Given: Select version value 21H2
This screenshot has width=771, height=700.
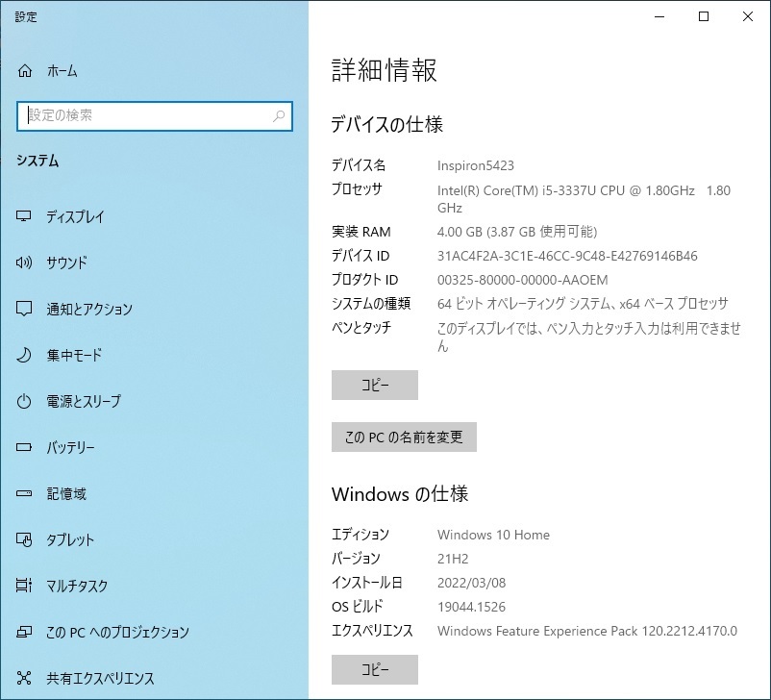Looking at the screenshot, I should pyautogui.click(x=453, y=559).
